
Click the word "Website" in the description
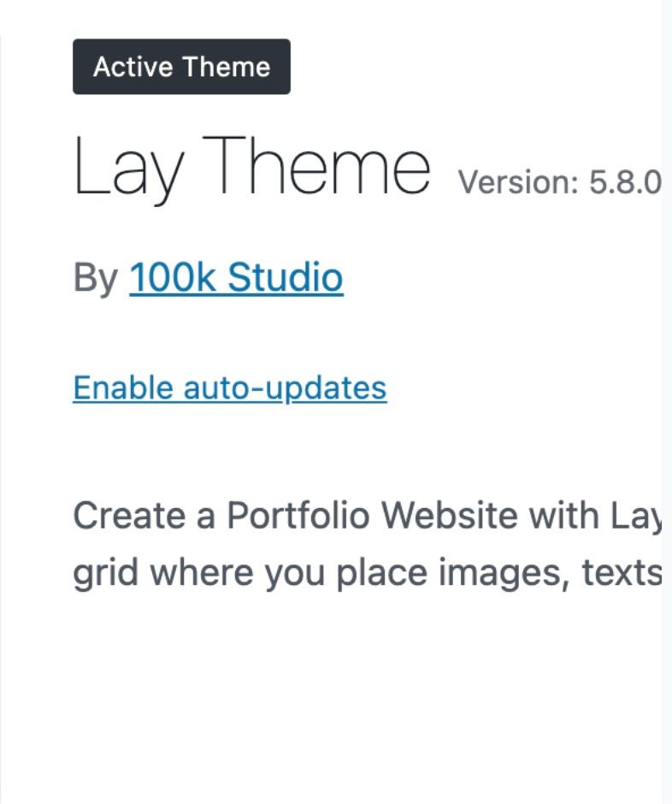[x=449, y=516]
